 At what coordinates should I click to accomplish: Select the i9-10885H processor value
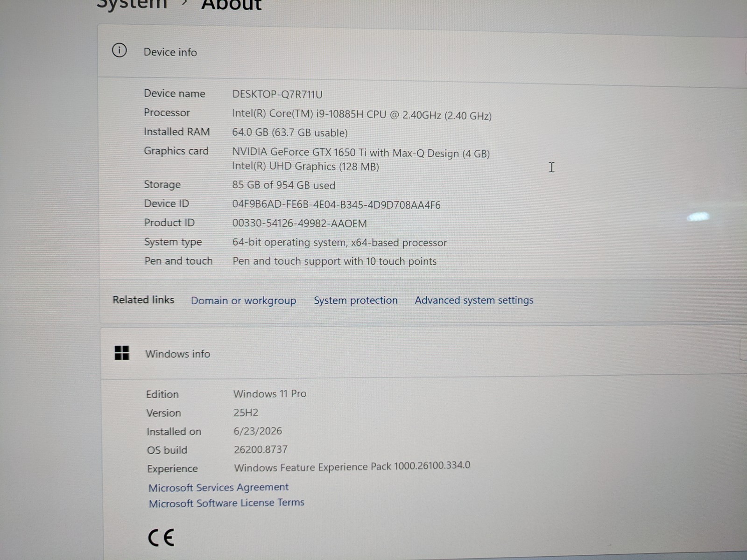pos(362,115)
